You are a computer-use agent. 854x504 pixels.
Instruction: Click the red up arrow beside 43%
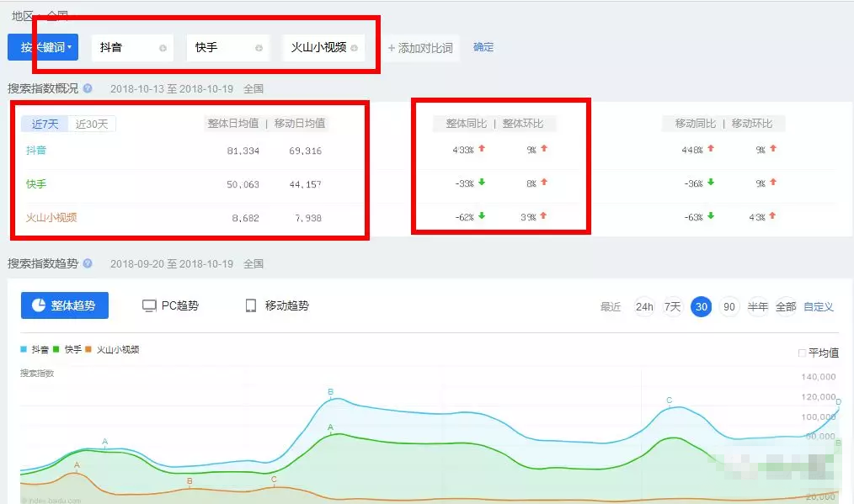pos(773,216)
